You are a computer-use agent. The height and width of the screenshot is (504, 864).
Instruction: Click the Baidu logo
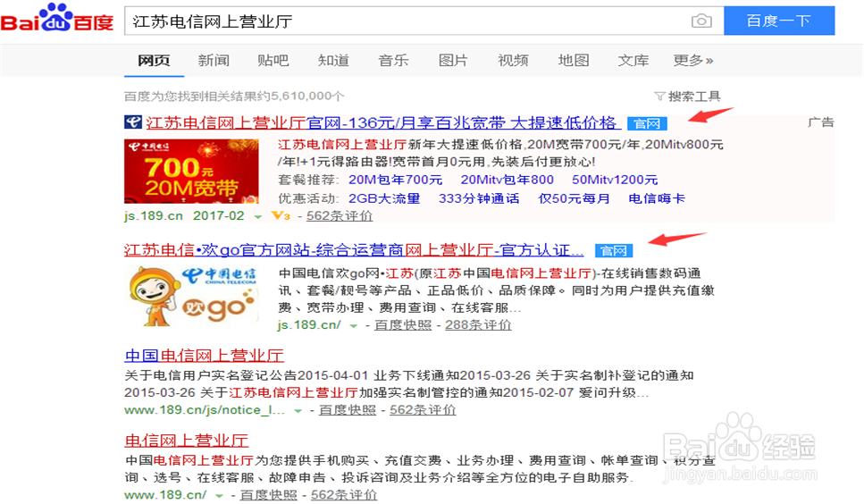[57, 18]
